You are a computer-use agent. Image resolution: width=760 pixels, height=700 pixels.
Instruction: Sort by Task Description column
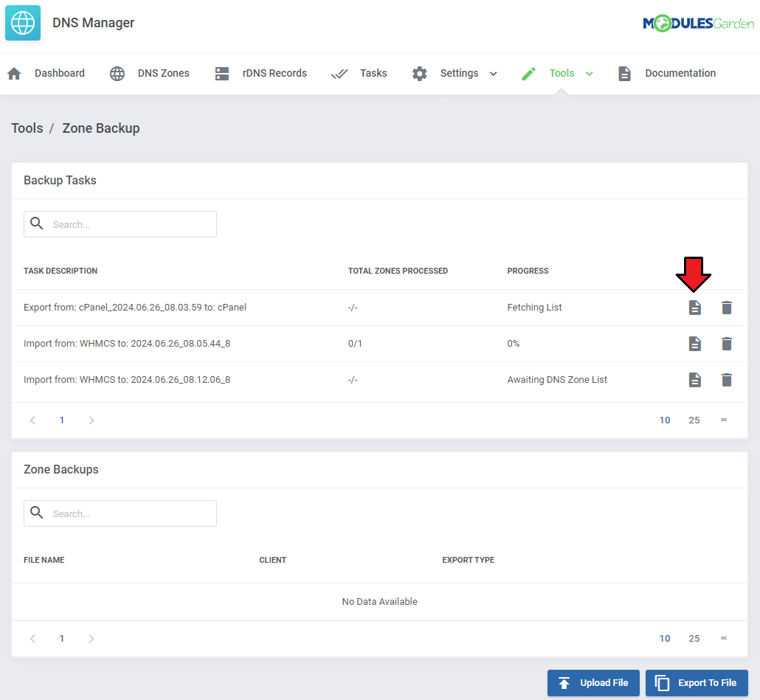point(61,271)
